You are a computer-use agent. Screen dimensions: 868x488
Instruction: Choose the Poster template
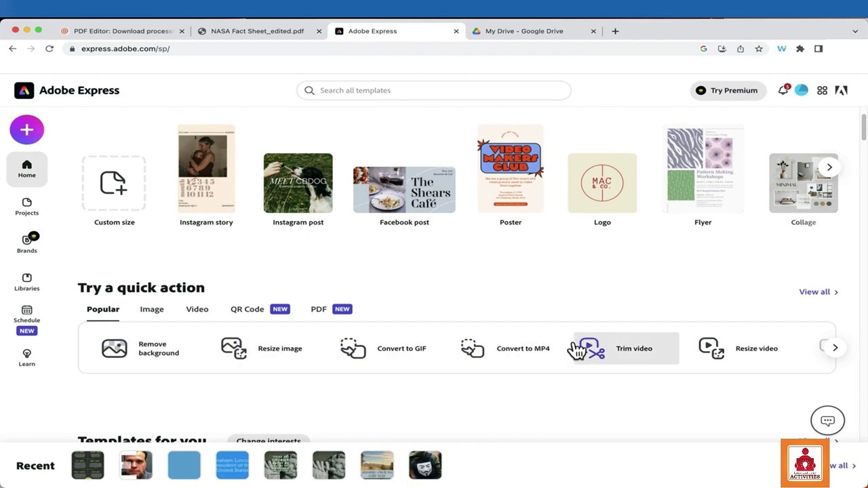coord(511,175)
